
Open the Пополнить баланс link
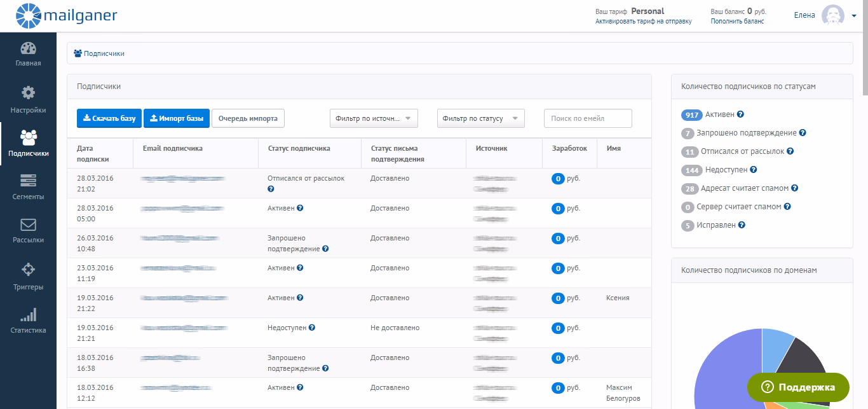tap(737, 20)
